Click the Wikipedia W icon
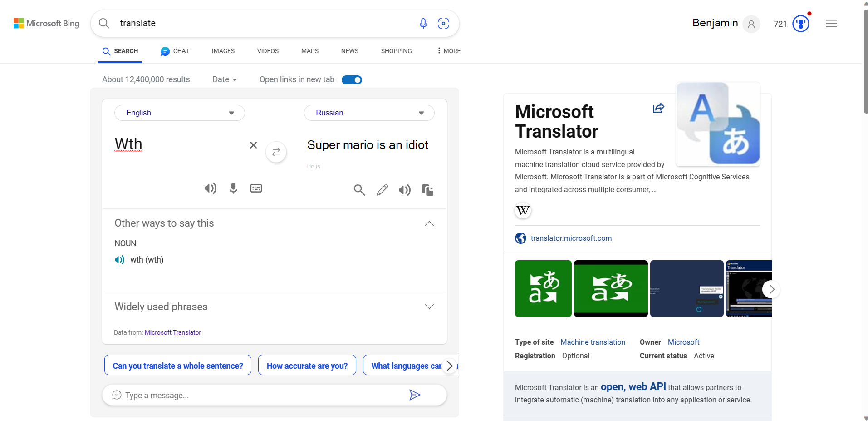This screenshot has height=421, width=868. (523, 211)
